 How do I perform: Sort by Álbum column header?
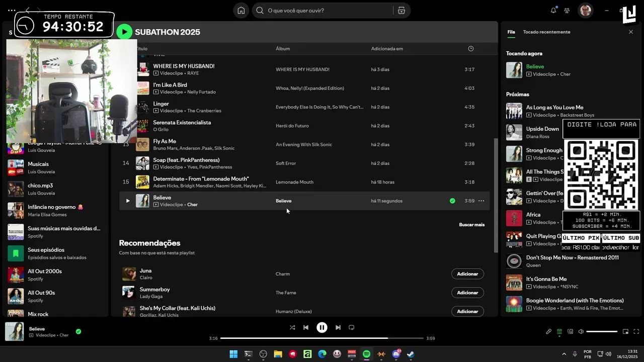coord(283,49)
